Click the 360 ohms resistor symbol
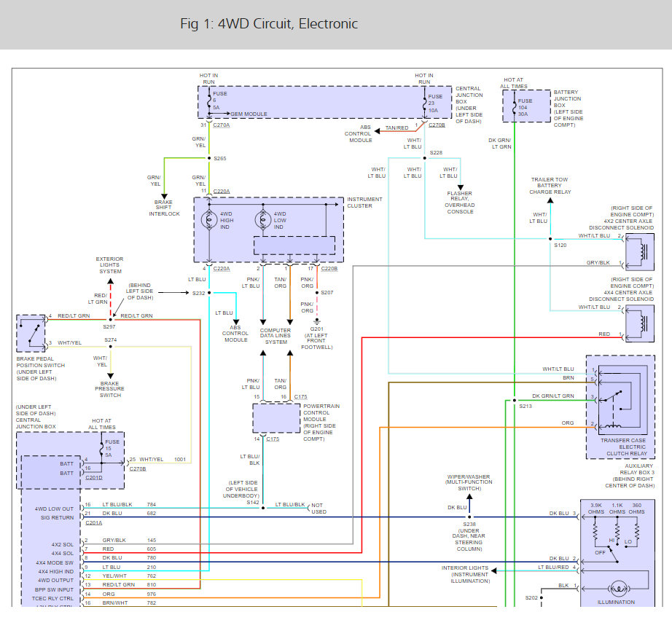 [637, 532]
